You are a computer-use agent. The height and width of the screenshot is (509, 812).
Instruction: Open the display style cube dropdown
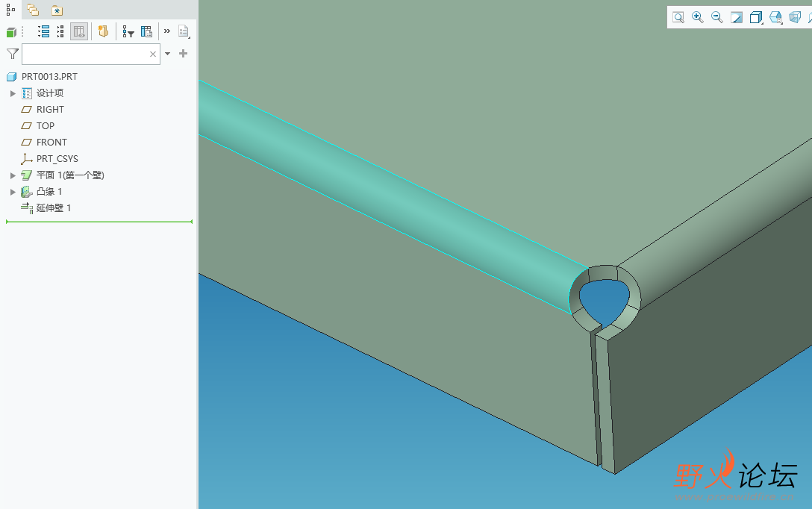756,18
